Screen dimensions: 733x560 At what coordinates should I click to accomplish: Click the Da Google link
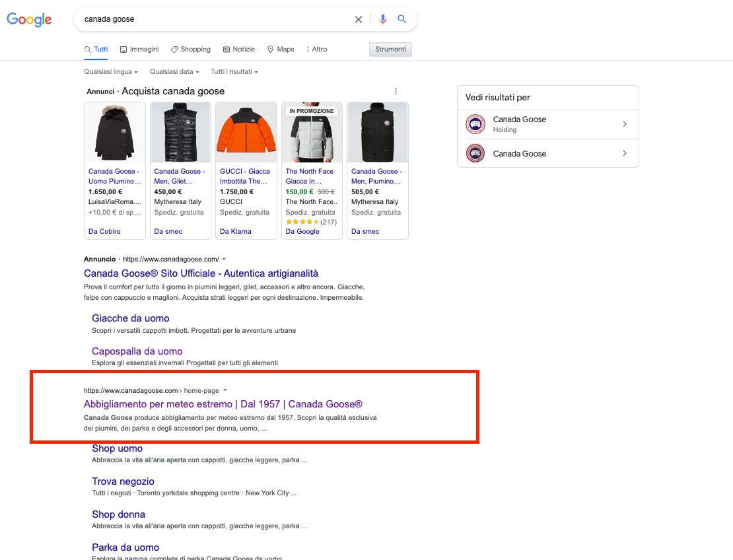[302, 231]
